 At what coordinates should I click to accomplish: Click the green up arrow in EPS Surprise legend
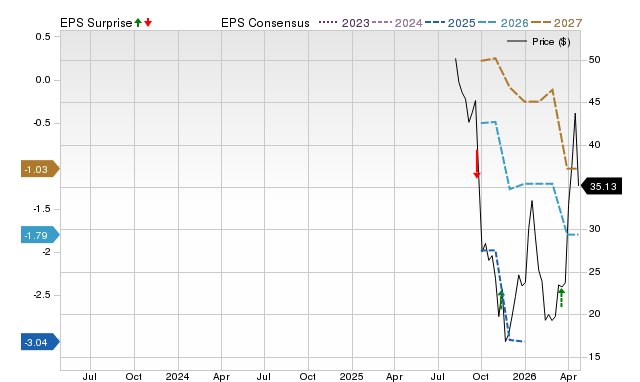[x=138, y=22]
